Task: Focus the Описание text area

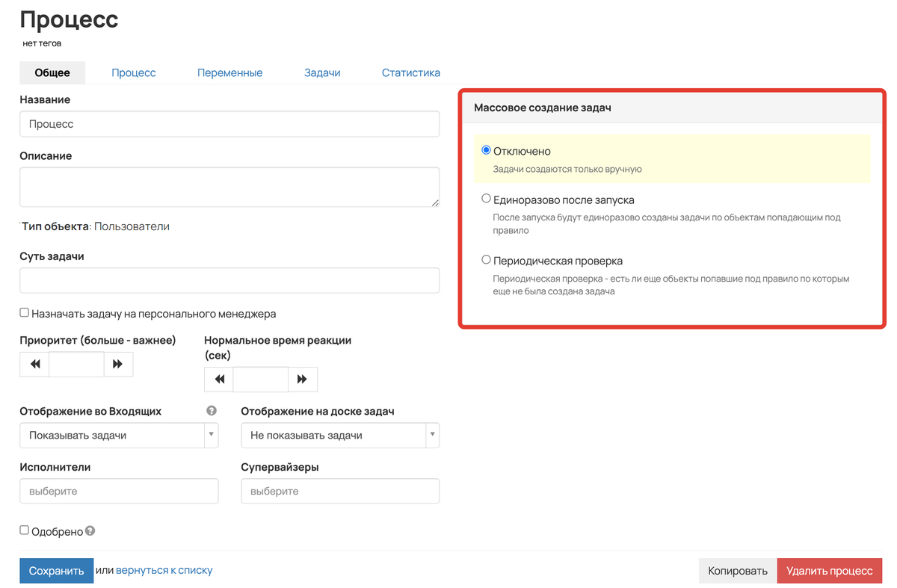Action: [x=229, y=187]
